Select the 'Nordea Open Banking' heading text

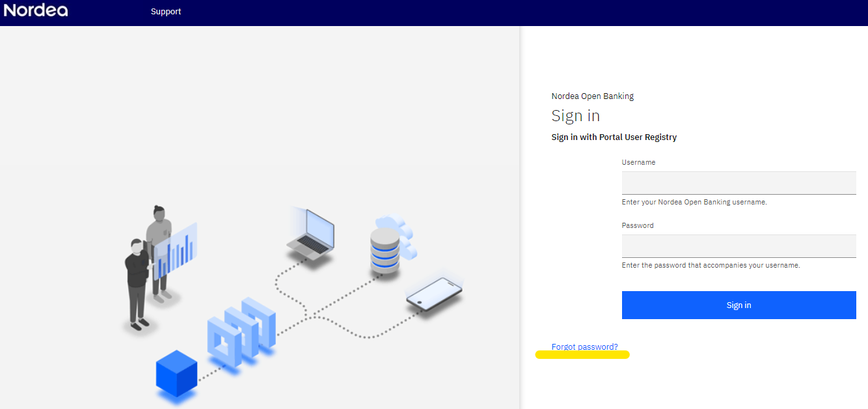coord(592,96)
